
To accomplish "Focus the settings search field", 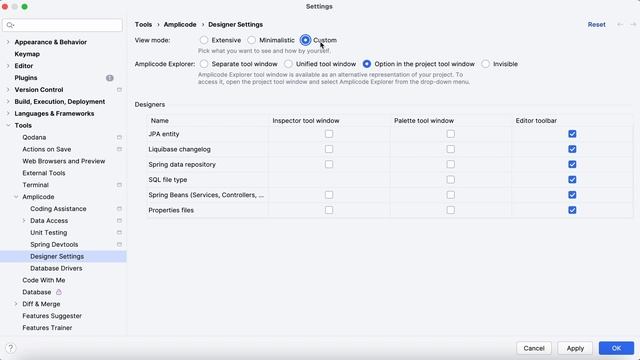I will tap(62, 25).
